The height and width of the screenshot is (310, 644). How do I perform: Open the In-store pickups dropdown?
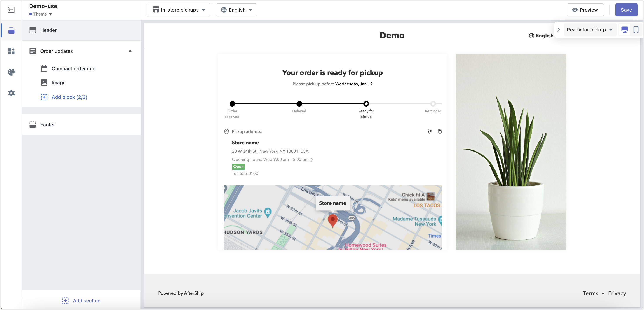(178, 10)
